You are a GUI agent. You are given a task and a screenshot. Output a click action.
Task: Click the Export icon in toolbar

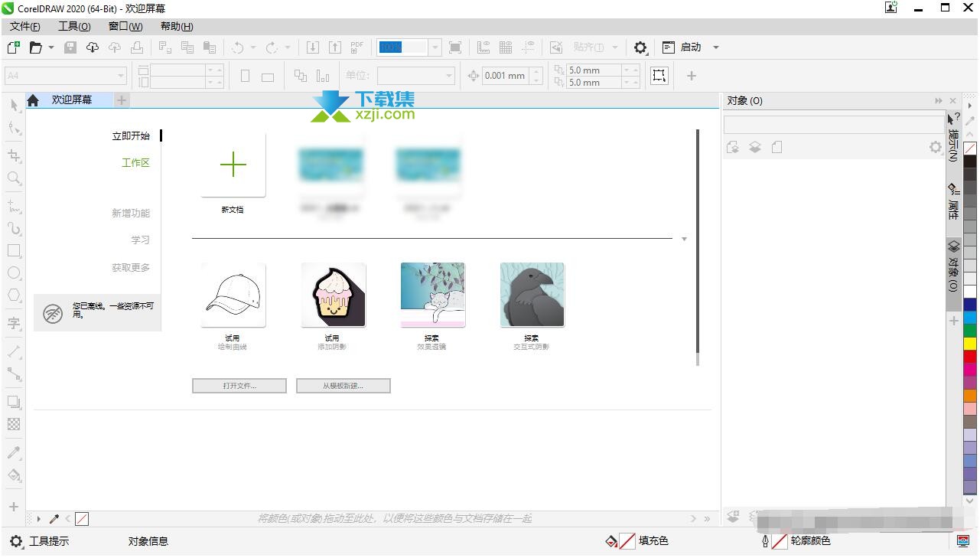[335, 47]
